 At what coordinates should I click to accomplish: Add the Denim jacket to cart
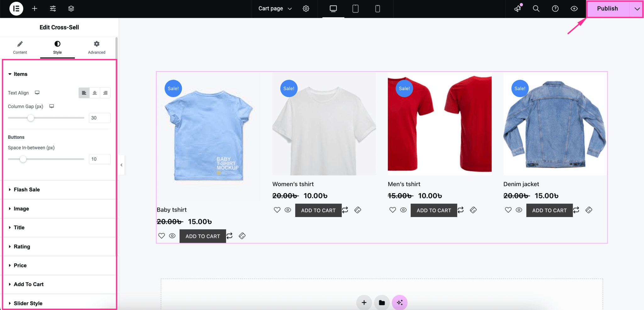coord(549,210)
